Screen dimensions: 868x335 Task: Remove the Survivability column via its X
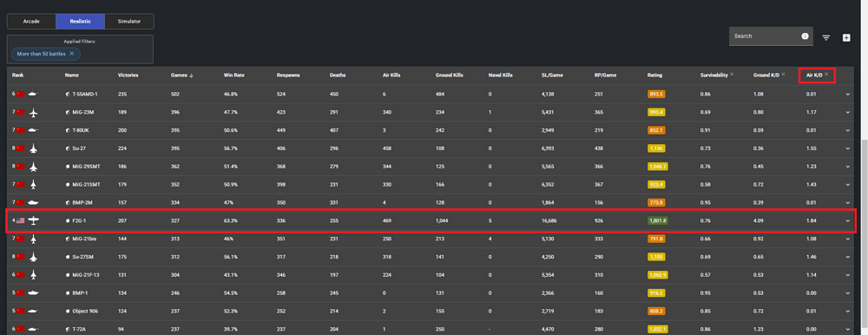[x=731, y=74]
